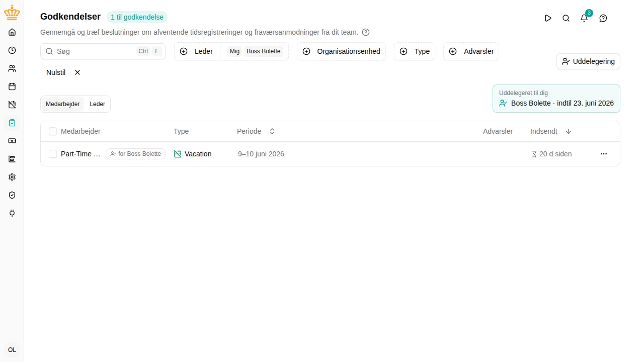Click the 'Mig Boss Bolette' filter value
644x362 pixels.
tap(255, 51)
